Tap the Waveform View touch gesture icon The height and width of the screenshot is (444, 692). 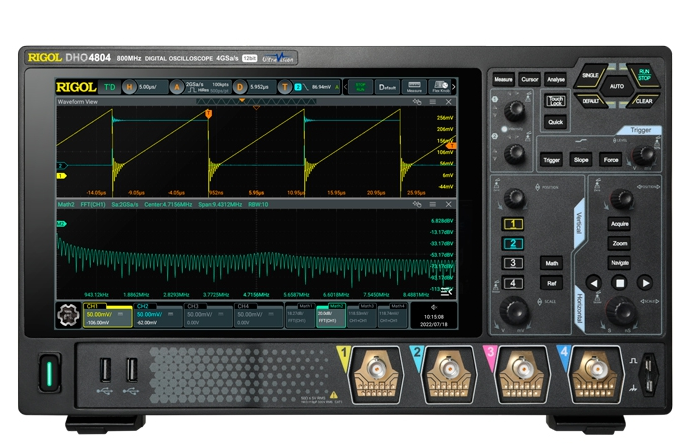tap(417, 102)
